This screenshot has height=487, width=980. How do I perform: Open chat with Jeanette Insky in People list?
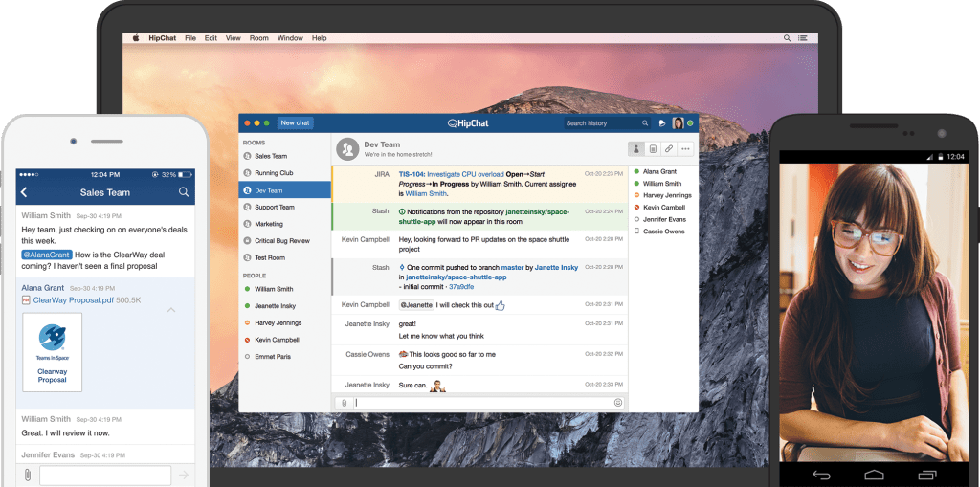pyautogui.click(x=284, y=306)
